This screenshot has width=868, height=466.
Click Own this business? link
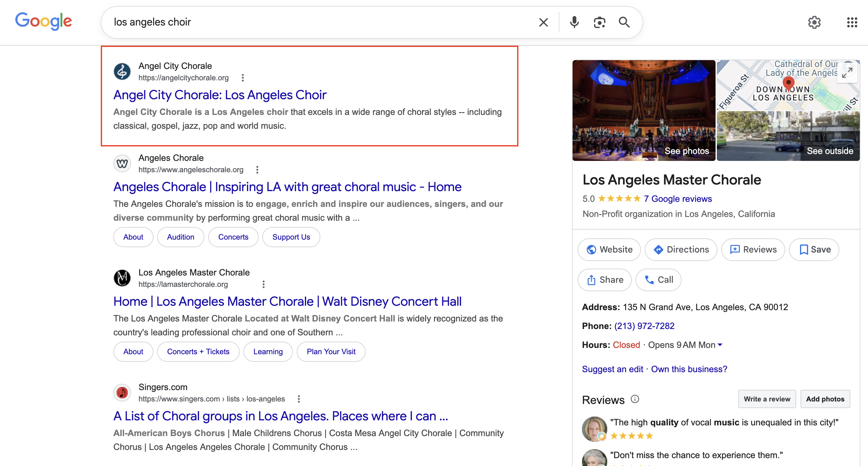(689, 369)
